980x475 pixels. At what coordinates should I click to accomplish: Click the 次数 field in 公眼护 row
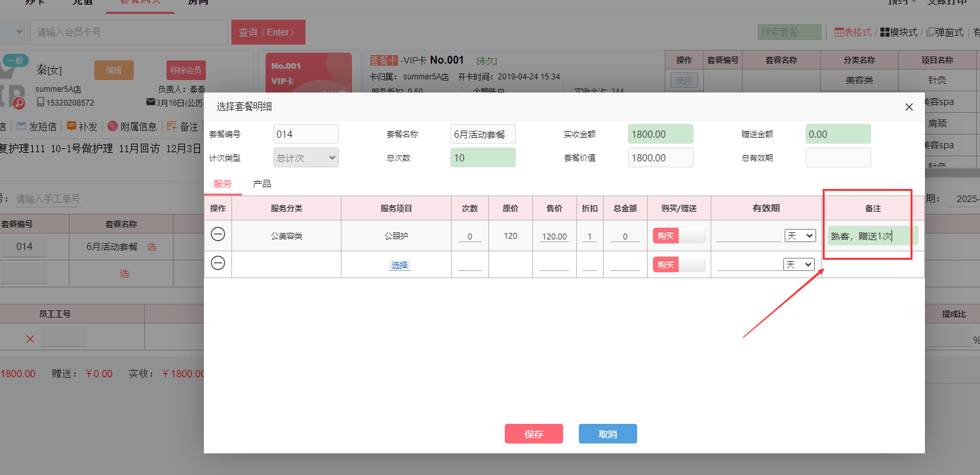pyautogui.click(x=470, y=236)
